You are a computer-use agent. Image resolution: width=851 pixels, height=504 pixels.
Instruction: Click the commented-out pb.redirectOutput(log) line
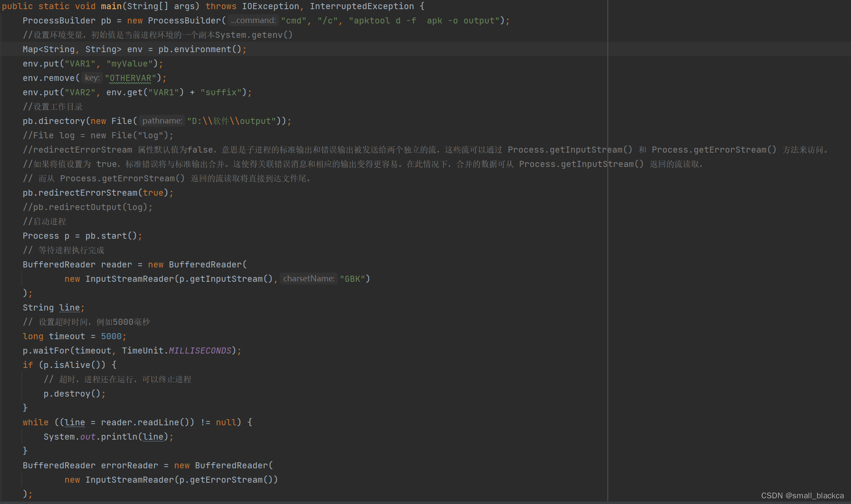88,207
